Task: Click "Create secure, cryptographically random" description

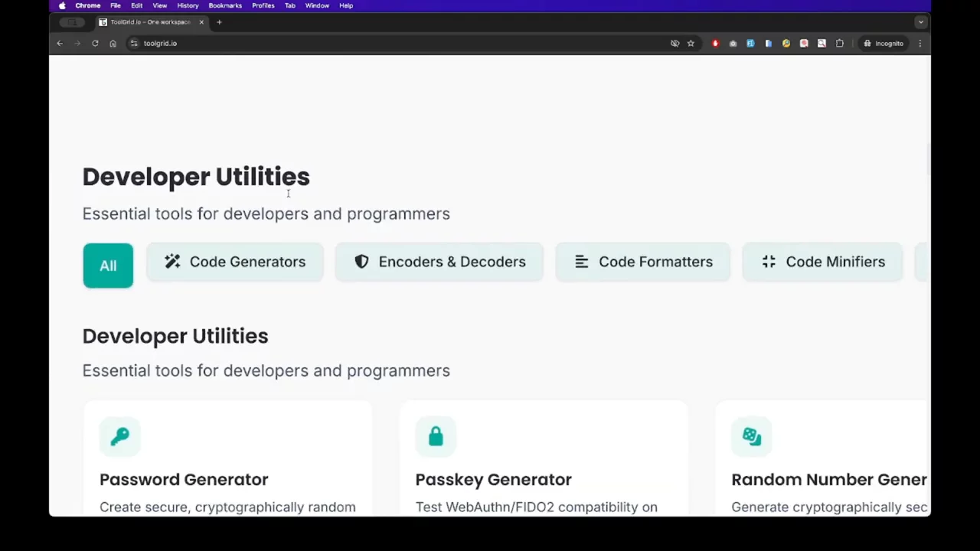Action: tap(227, 507)
